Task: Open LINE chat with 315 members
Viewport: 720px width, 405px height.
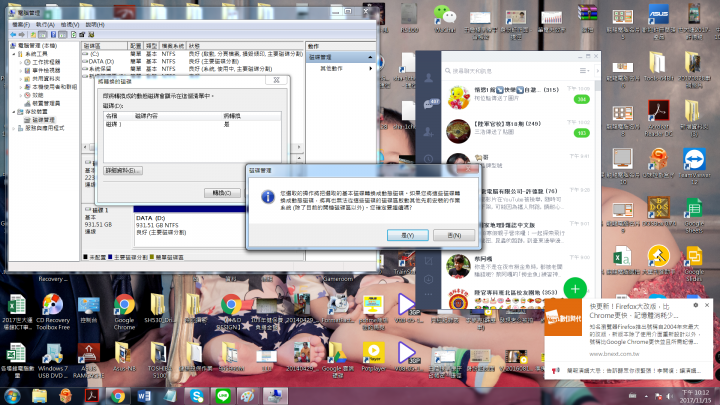Action: [x=518, y=97]
